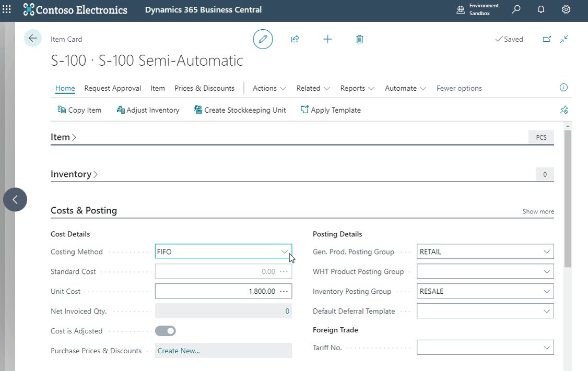The width and height of the screenshot is (588, 371).
Task: Click the pin action bar icon
Action: (563, 110)
